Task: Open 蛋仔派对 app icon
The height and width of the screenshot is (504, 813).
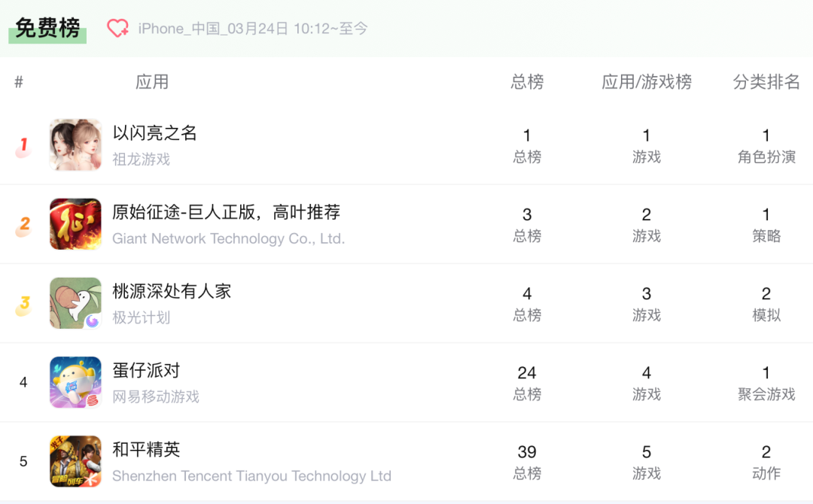Action: tap(76, 382)
